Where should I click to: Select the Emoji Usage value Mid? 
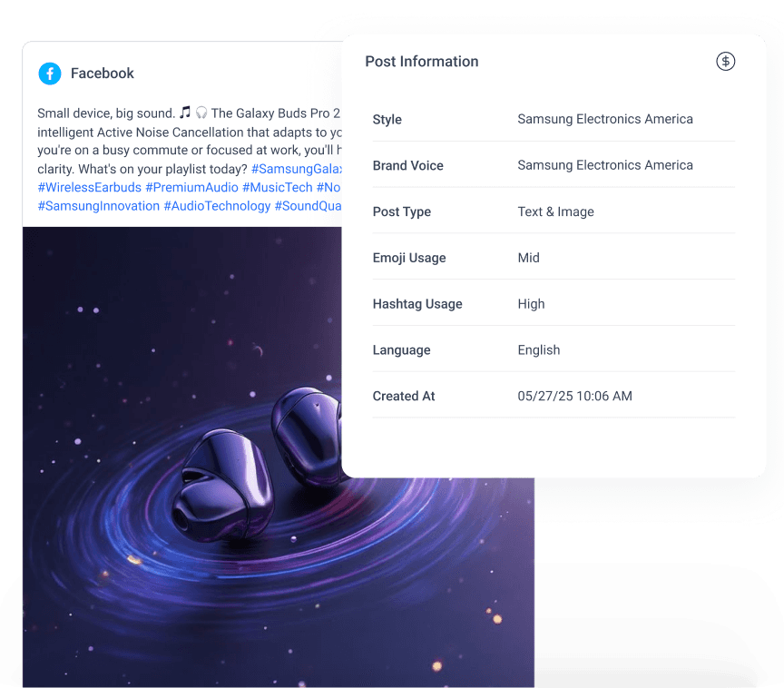pos(528,258)
